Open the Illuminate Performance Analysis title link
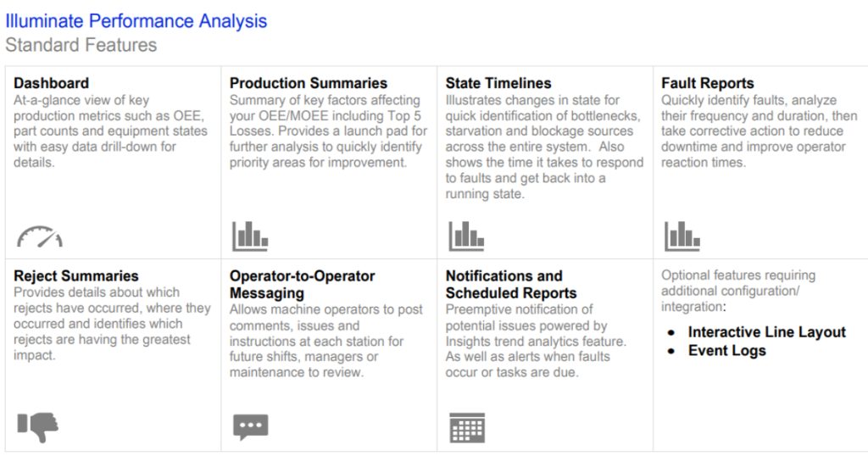Image resolution: width=868 pixels, height=456 pixels. [x=136, y=21]
